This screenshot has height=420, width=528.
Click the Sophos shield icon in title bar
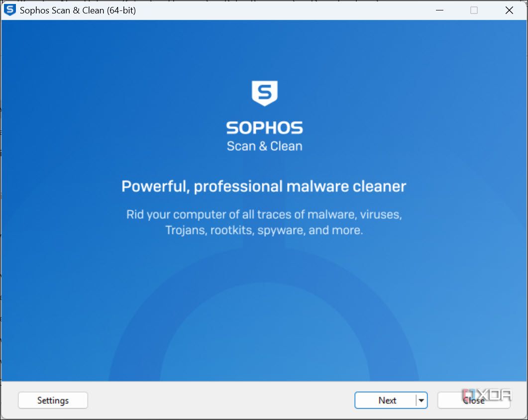coord(10,10)
